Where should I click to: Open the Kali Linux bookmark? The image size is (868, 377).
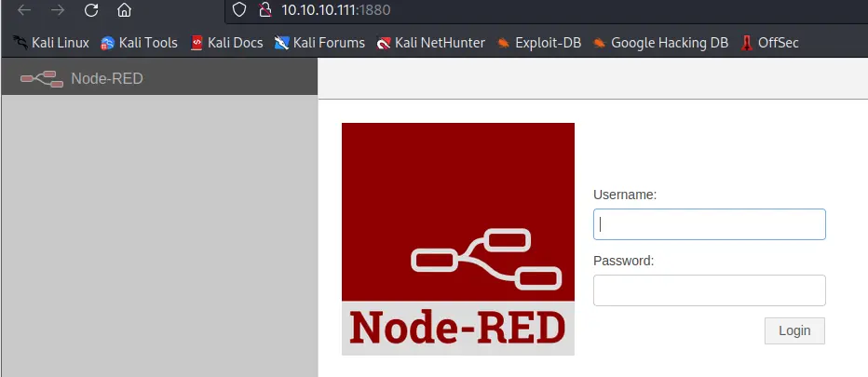tap(51, 43)
